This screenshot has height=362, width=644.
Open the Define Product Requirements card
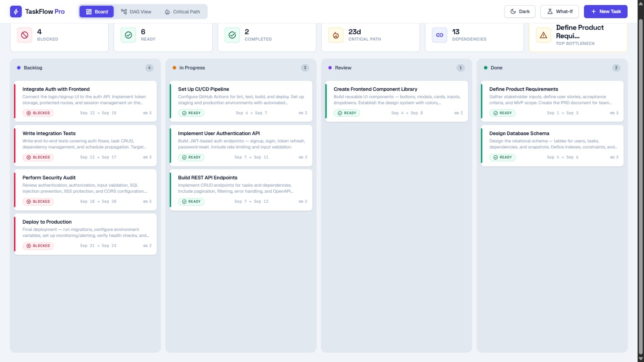(552, 101)
